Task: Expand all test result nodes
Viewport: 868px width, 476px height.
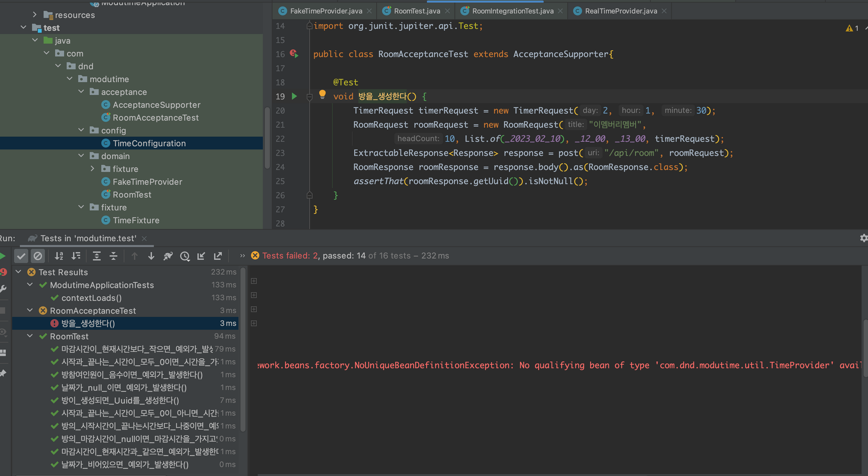Action: (97, 256)
